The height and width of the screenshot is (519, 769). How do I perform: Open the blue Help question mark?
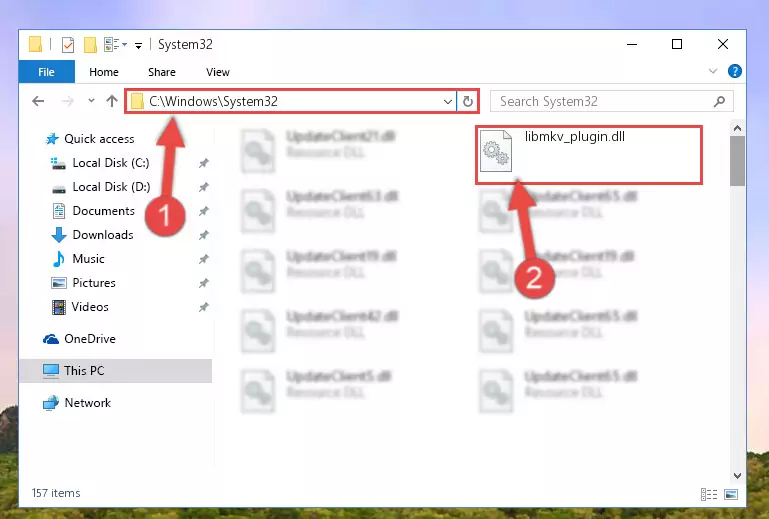(x=734, y=71)
